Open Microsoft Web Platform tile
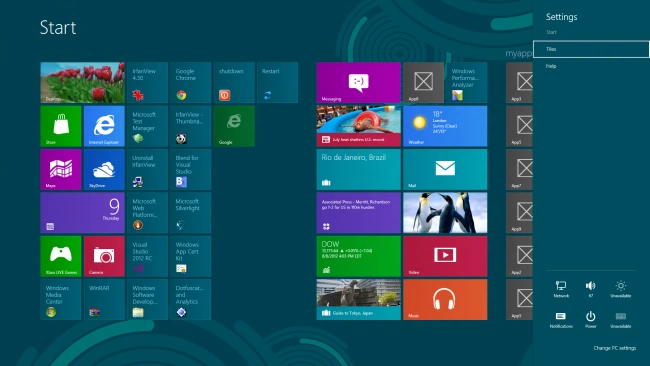The width and height of the screenshot is (650, 366). [148, 213]
